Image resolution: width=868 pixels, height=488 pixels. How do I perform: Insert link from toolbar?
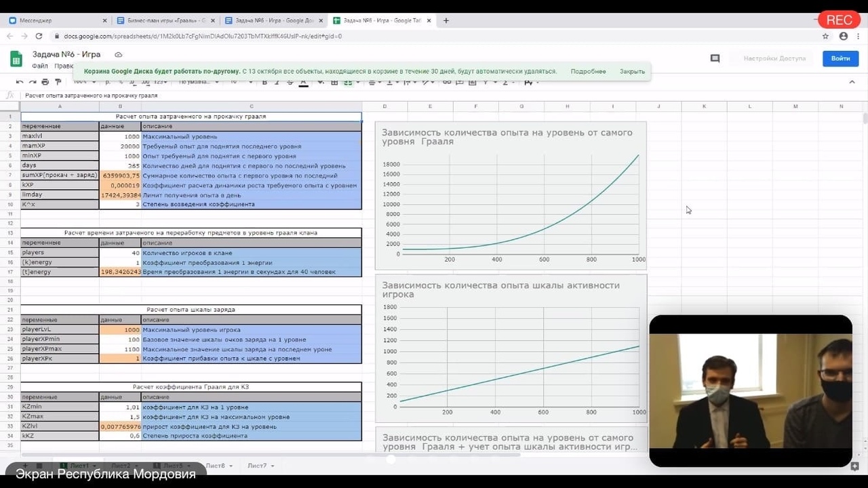click(x=447, y=82)
